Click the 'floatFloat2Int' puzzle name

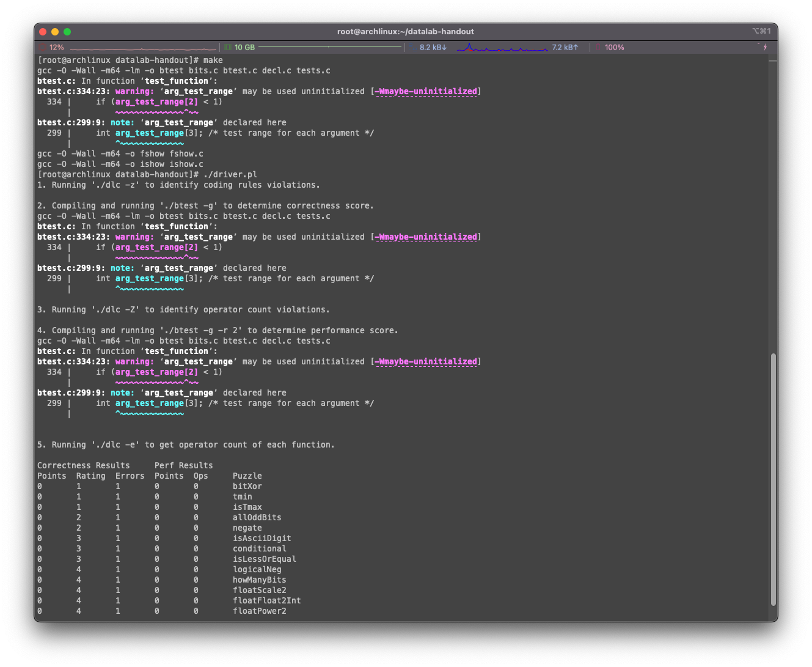tap(267, 600)
